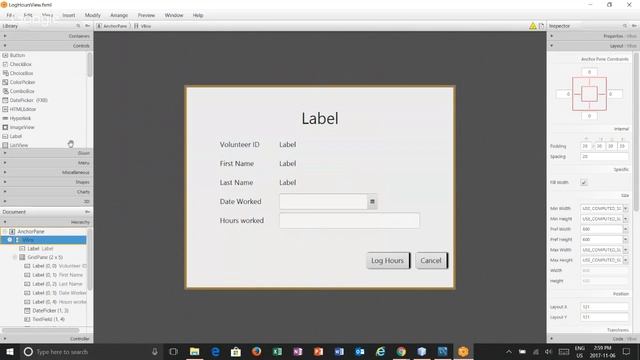Toggle the Fill Width checkbox

coord(584,182)
